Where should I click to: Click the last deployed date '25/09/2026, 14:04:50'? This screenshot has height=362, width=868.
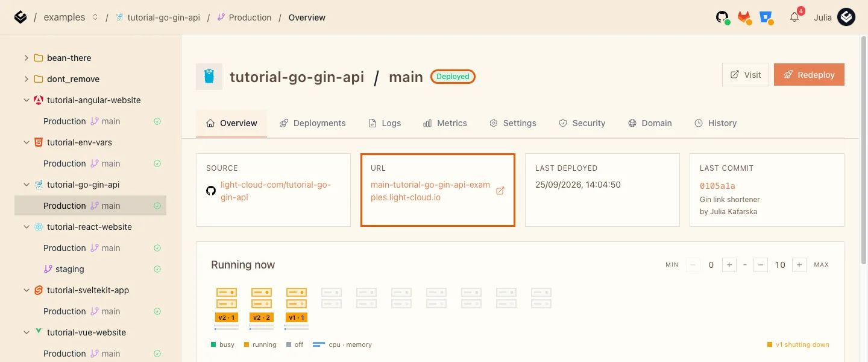coord(578,185)
